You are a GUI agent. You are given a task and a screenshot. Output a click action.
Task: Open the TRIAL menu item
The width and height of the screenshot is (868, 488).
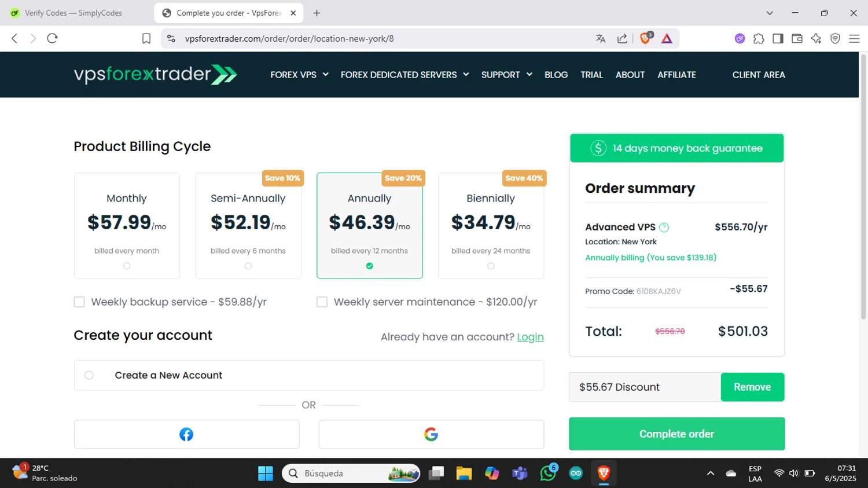tap(591, 75)
